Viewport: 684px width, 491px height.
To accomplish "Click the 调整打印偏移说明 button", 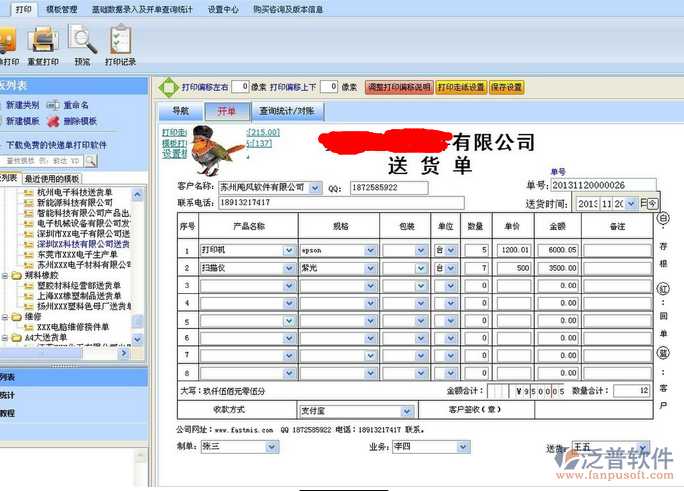I will pos(398,87).
